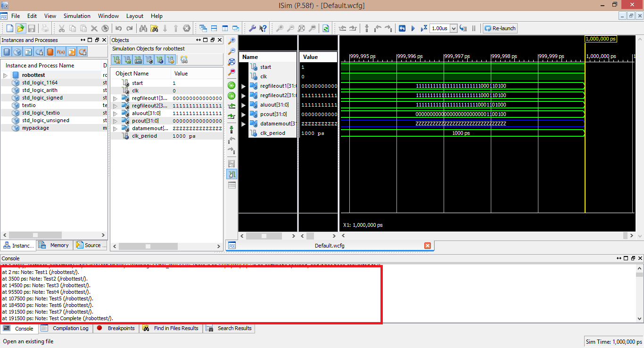The height and width of the screenshot is (348, 644).
Task: Toggle the input objects filter
Action: pyautogui.click(x=117, y=59)
